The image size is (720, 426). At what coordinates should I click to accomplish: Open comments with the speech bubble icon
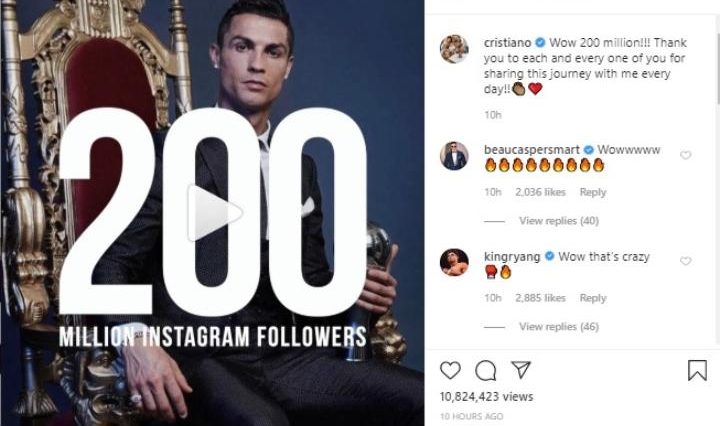pos(486,371)
